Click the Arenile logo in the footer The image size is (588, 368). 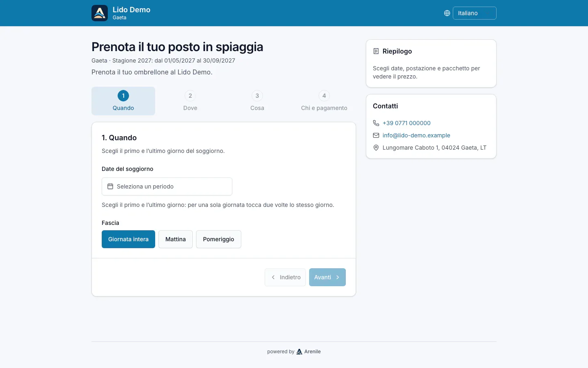tap(299, 352)
